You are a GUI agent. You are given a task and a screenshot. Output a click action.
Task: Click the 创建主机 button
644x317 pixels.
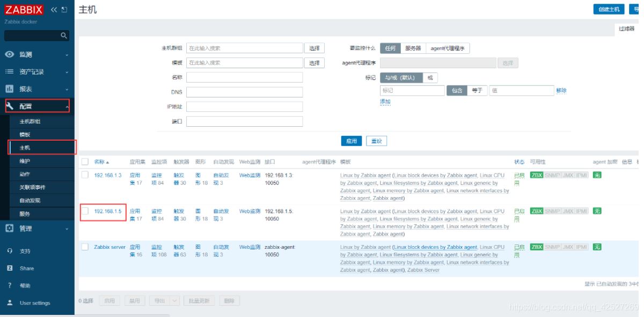coord(610,9)
